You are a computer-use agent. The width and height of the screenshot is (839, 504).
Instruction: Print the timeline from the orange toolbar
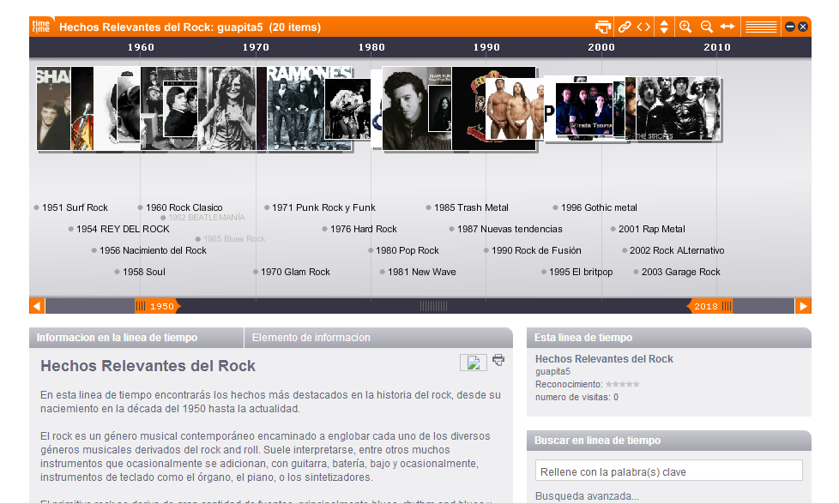point(603,27)
